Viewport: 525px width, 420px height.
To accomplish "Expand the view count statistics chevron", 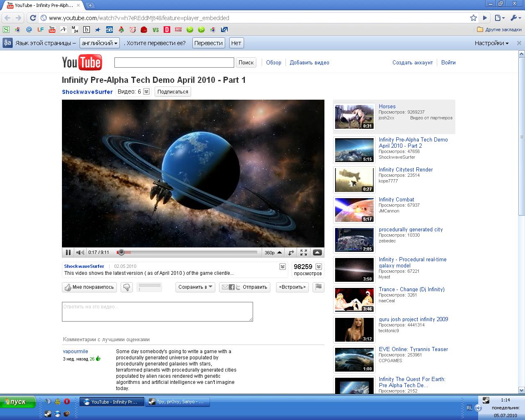I will 318,267.
